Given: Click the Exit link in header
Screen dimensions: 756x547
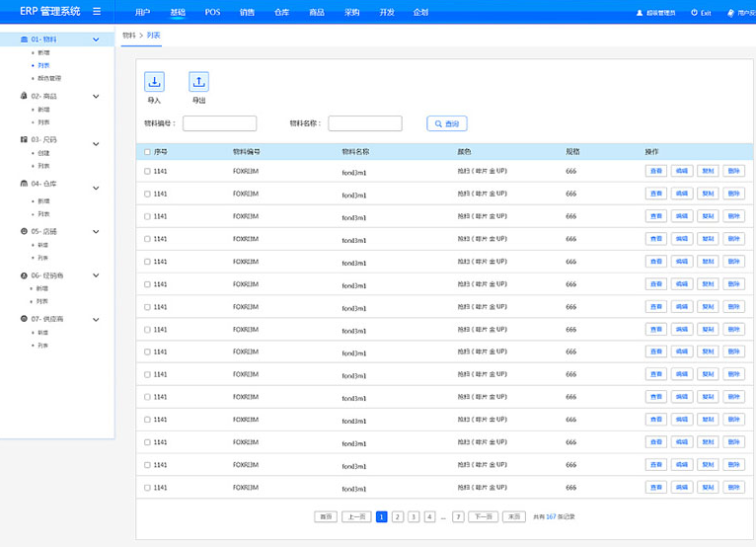Looking at the screenshot, I should tap(706, 13).
